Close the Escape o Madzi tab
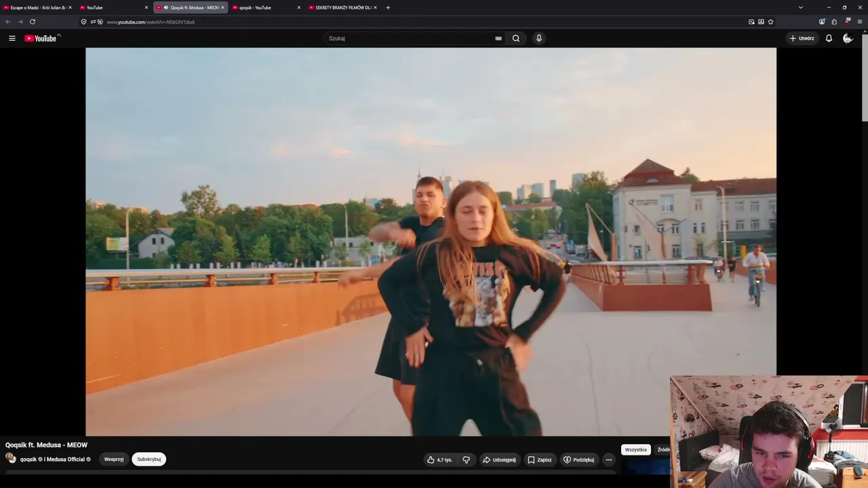 (x=70, y=7)
